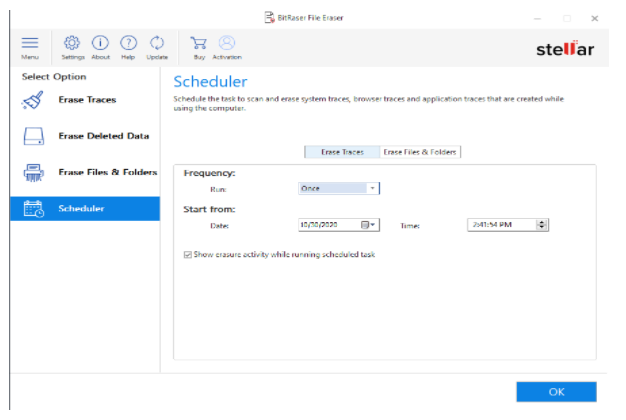The height and width of the screenshot is (420, 626).
Task: Click the Update refresh icon
Action: tap(157, 43)
